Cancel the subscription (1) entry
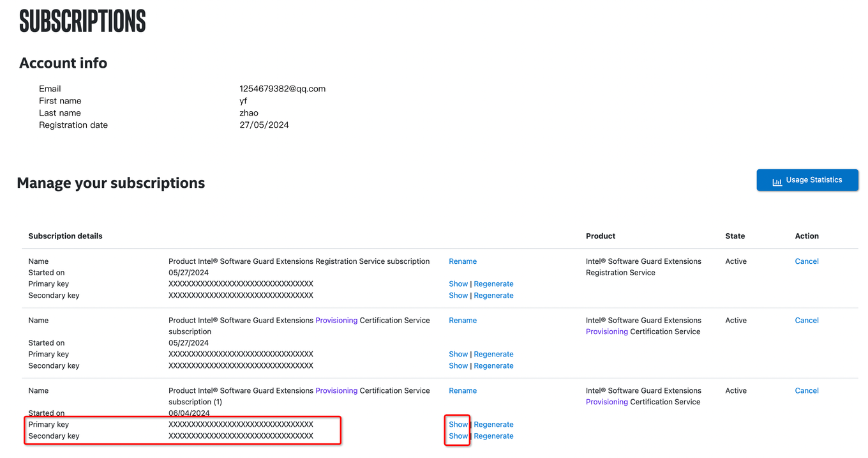Image resolution: width=868 pixels, height=458 pixels. 807,391
